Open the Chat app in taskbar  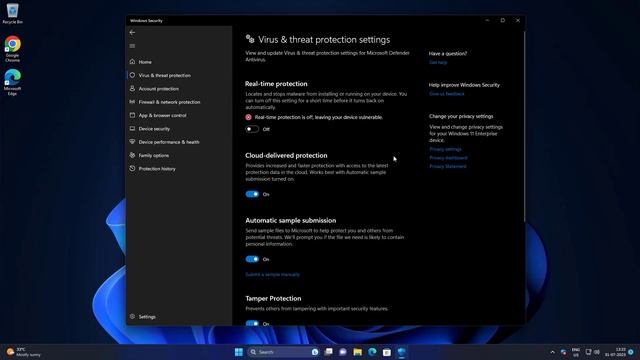[343, 352]
